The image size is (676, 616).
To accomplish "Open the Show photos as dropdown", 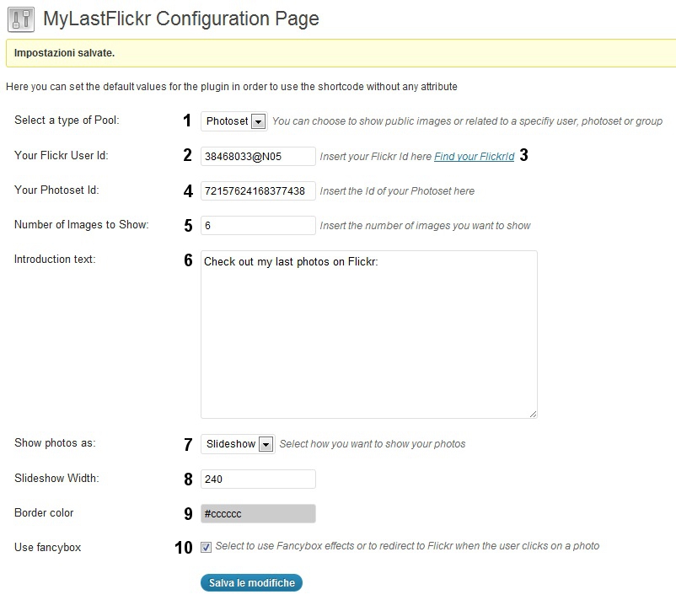I will click(x=238, y=444).
